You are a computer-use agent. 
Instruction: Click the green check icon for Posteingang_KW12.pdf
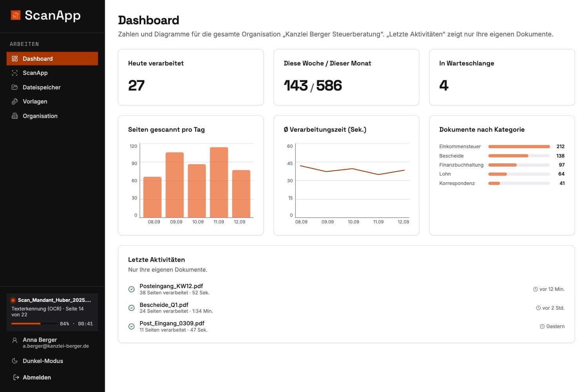[132, 289]
